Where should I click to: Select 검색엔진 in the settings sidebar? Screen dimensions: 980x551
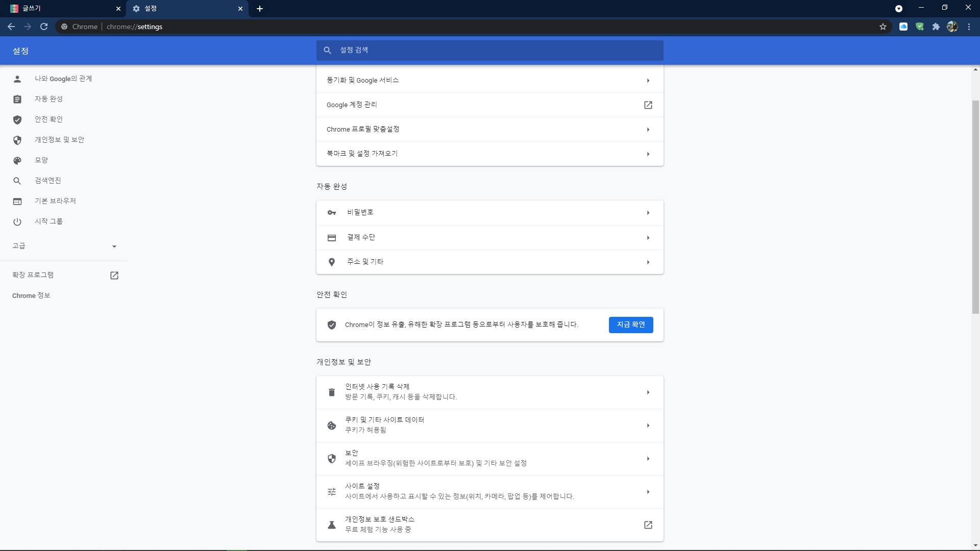pos(47,181)
